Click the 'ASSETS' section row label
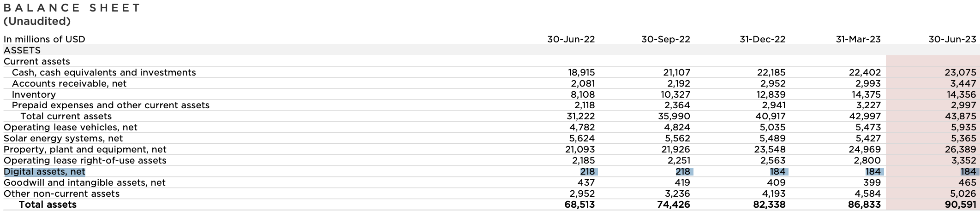 click(x=22, y=50)
